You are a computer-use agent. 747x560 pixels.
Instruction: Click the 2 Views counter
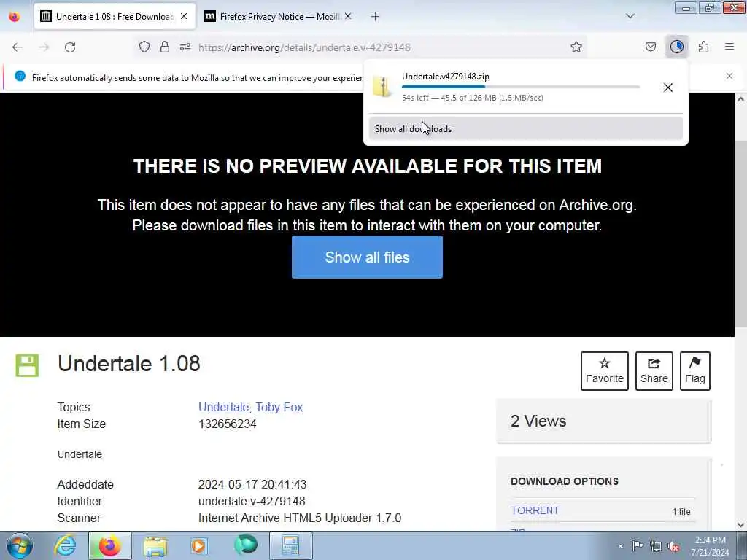(538, 421)
